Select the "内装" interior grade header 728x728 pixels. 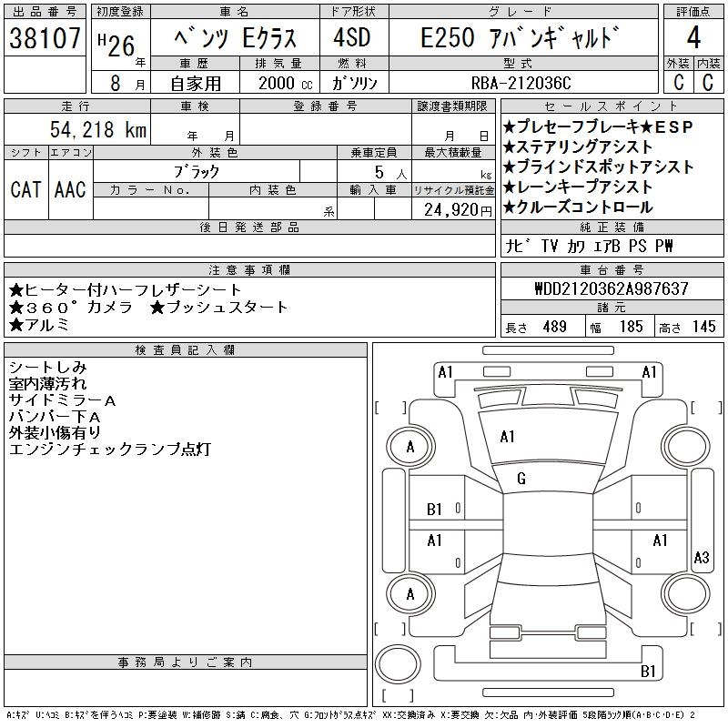point(709,64)
